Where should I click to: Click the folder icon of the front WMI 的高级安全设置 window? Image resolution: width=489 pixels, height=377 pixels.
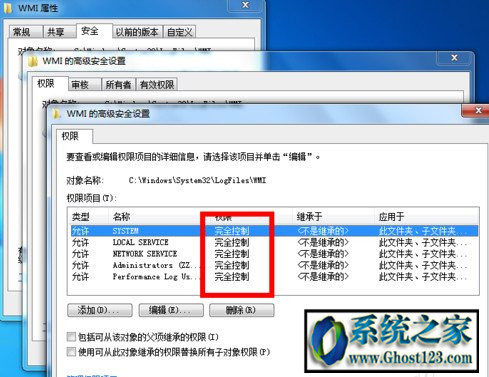57,114
